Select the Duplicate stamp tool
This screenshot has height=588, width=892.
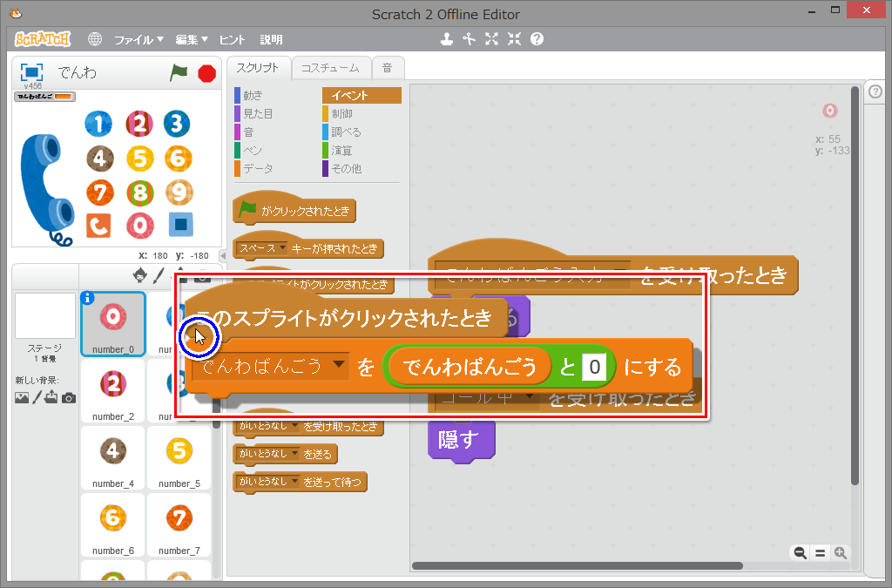[447, 38]
